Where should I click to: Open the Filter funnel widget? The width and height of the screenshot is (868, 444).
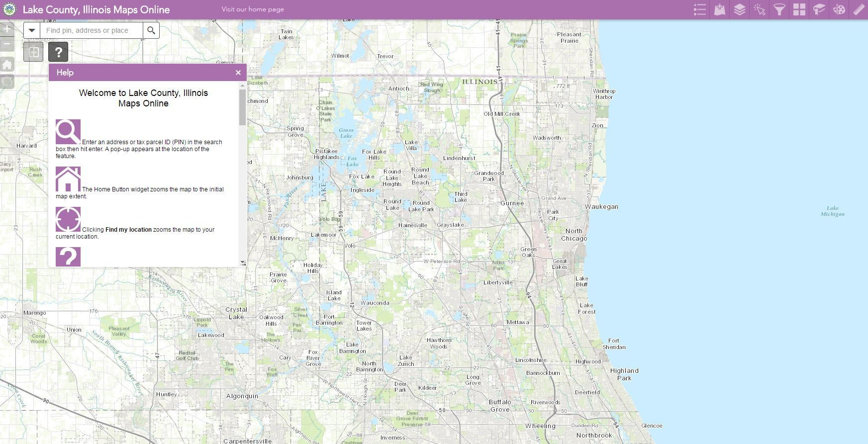pyautogui.click(x=779, y=10)
